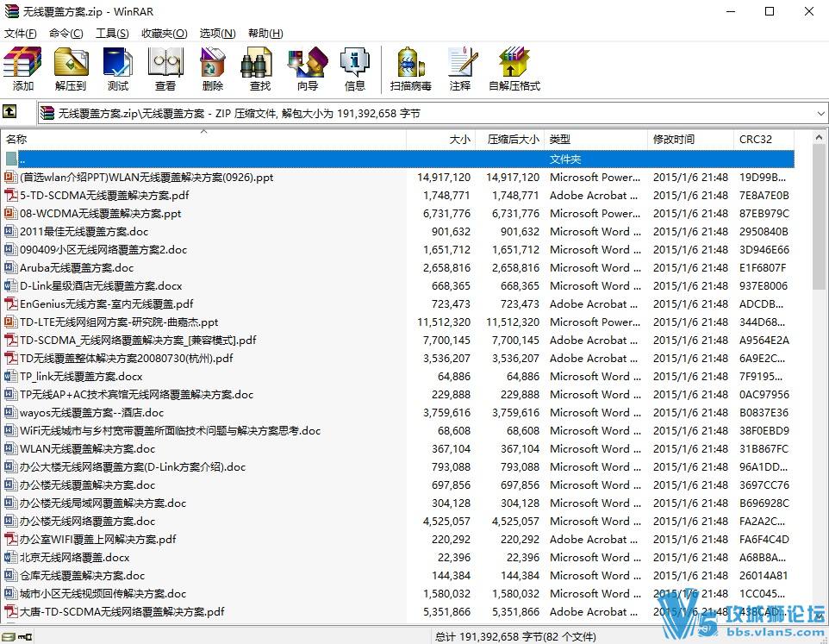This screenshot has height=644, width=829.
Task: Click the 添加 (Add) toolbar icon
Action: point(23,69)
